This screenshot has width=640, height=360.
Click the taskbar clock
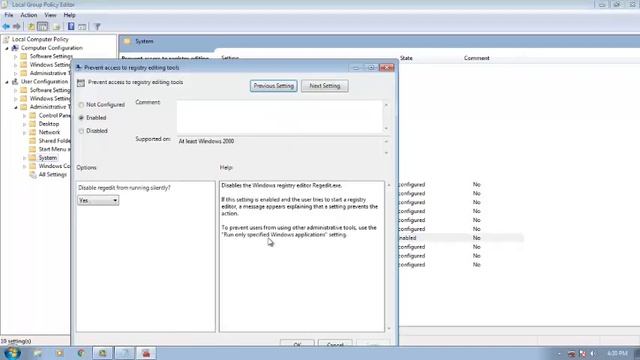(x=617, y=353)
